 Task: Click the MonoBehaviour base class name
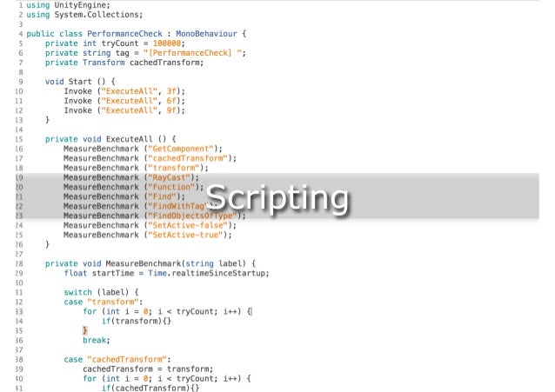click(206, 34)
